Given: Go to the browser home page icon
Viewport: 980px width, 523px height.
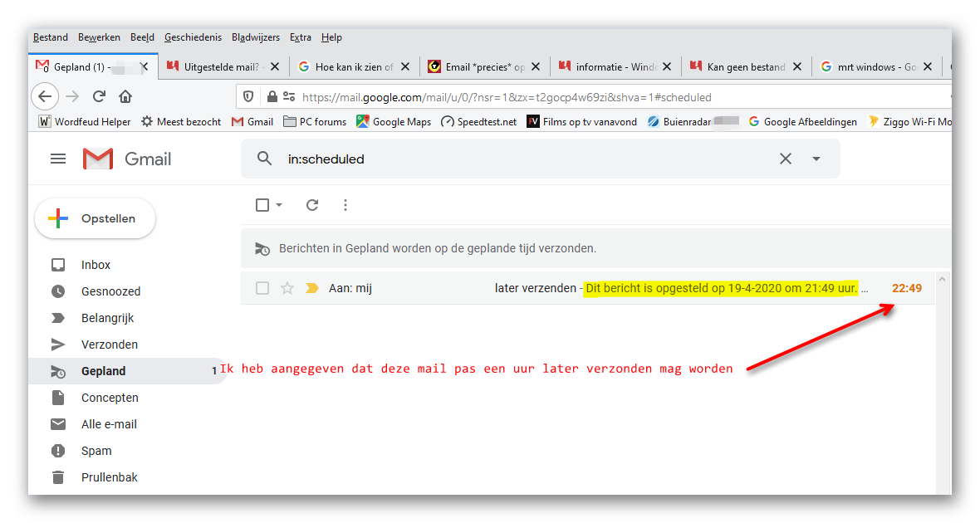Looking at the screenshot, I should (x=125, y=96).
